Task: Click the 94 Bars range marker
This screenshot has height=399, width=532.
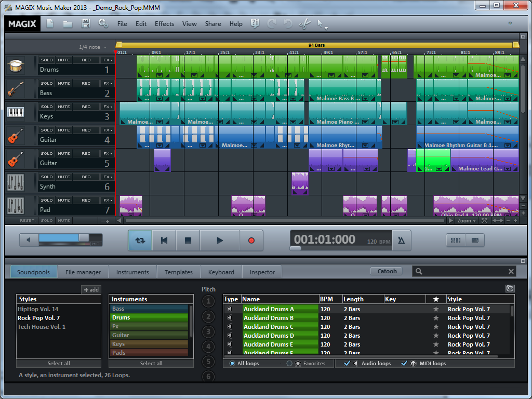Action: (316, 45)
